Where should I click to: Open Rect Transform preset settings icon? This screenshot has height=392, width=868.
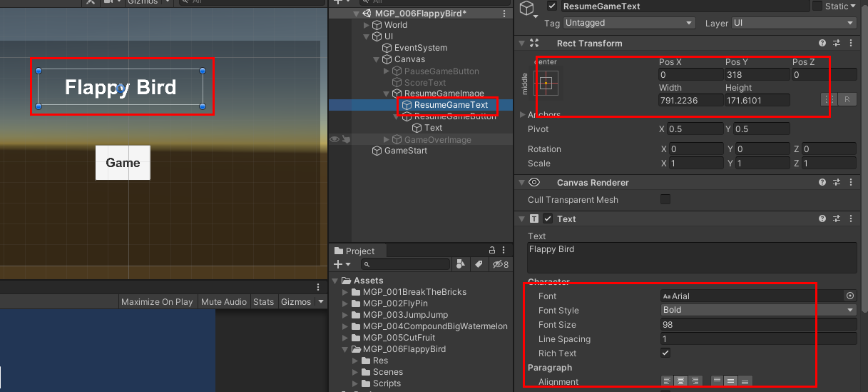836,44
